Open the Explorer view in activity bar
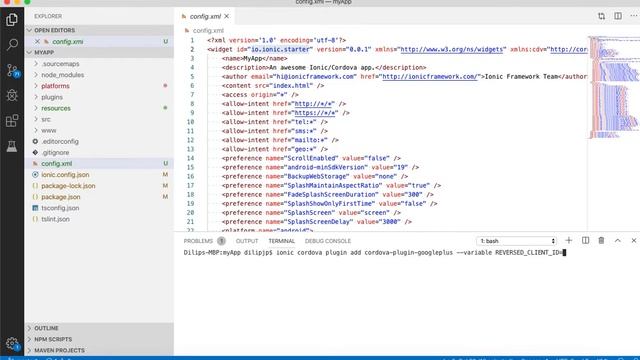Screen dimensions: 640x360 (12, 19)
